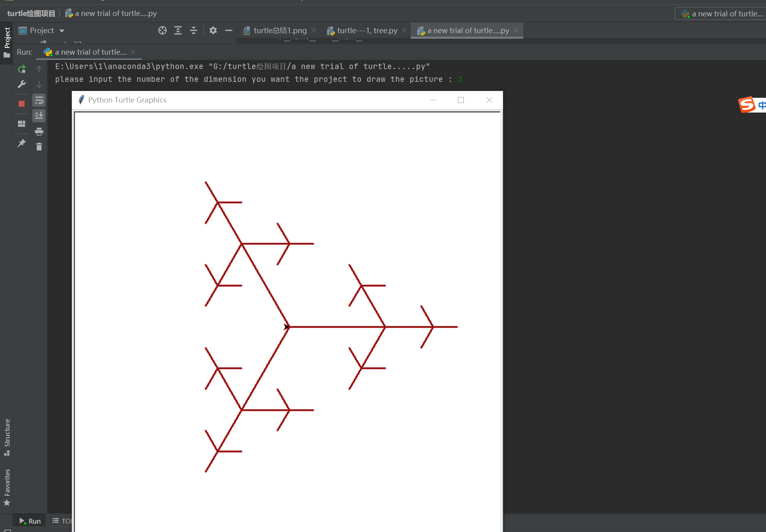This screenshot has width=766, height=532.
Task: Stop the running process
Action: (x=22, y=104)
